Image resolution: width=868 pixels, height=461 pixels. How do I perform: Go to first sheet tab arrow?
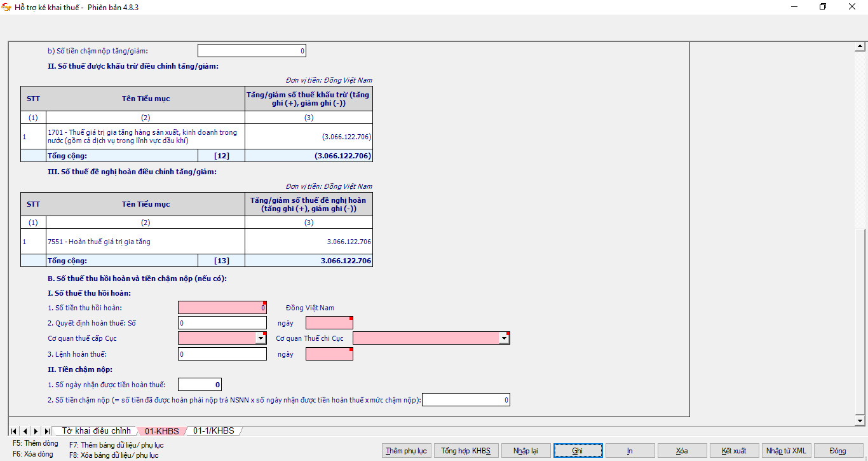(x=13, y=431)
